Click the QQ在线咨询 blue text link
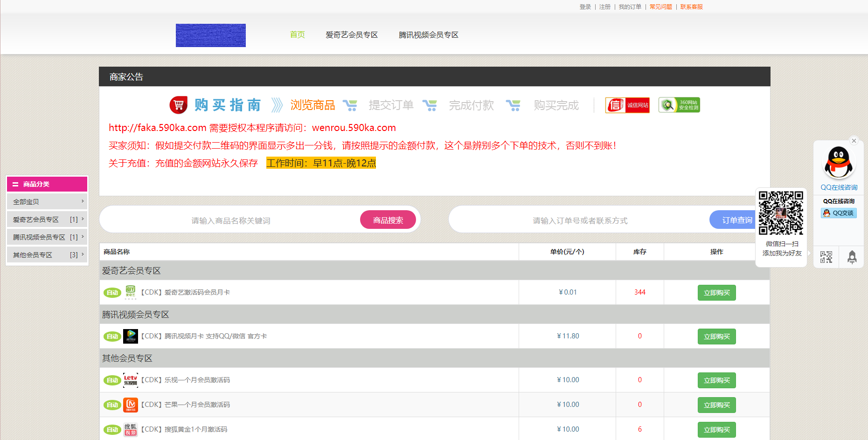Image resolution: width=868 pixels, height=440 pixels. pos(839,187)
